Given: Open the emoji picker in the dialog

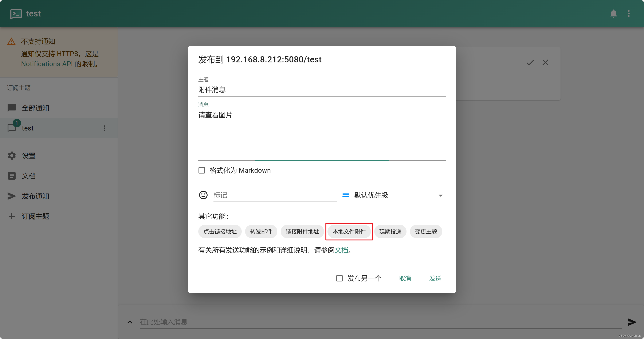Looking at the screenshot, I should pos(203,195).
